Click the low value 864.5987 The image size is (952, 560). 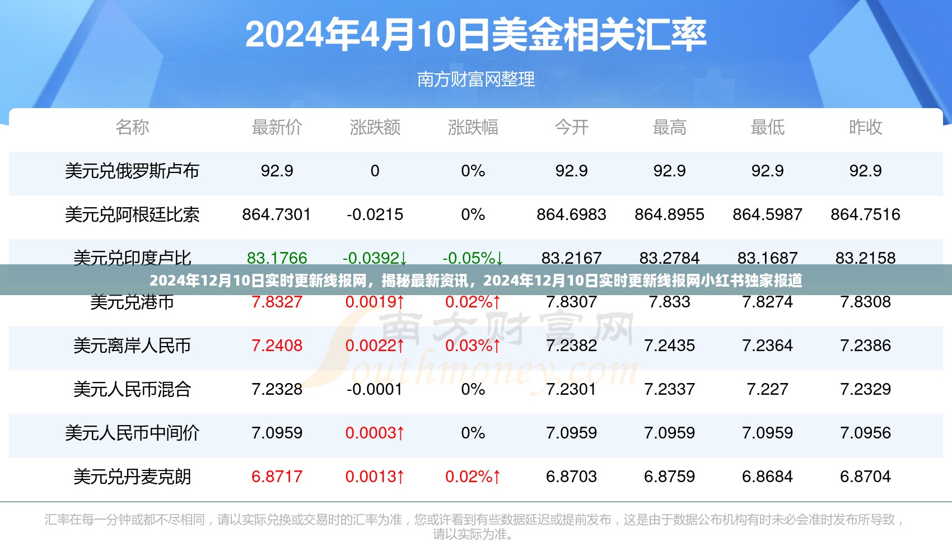768,214
